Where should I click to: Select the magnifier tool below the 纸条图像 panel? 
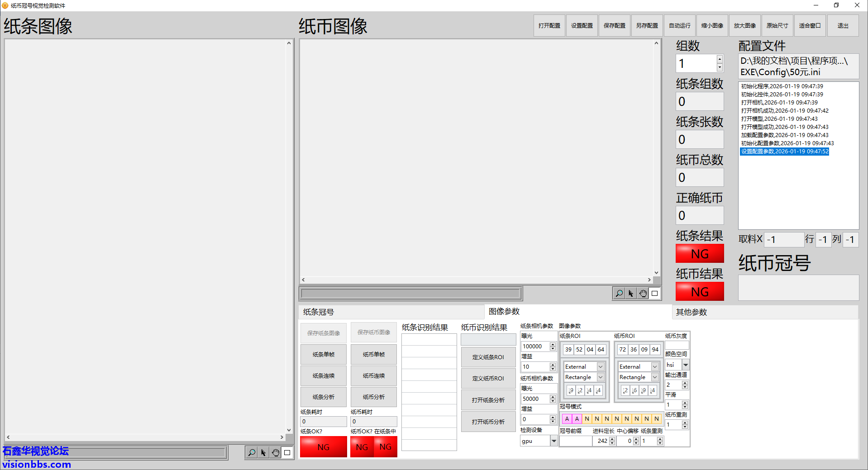[252, 452]
